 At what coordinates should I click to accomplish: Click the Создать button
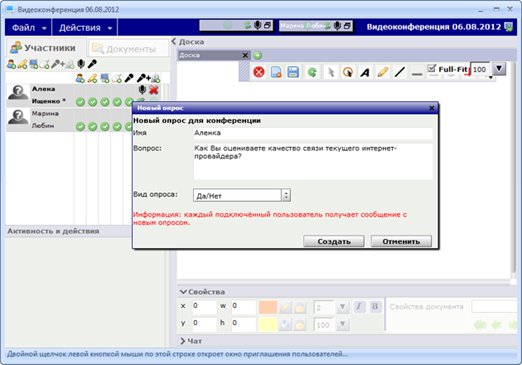click(x=334, y=241)
